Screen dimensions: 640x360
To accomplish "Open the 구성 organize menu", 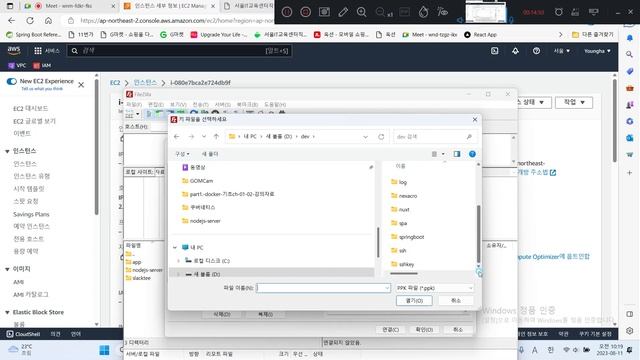I will (182, 154).
